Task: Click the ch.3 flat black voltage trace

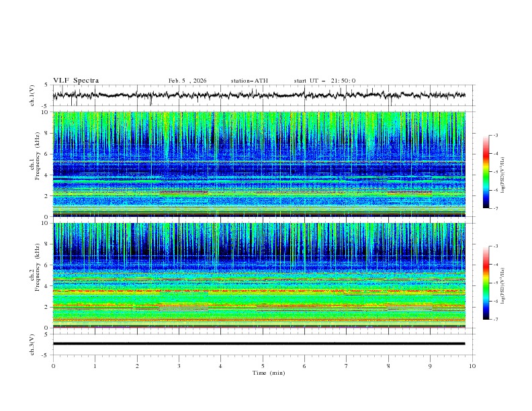Action: [259, 344]
